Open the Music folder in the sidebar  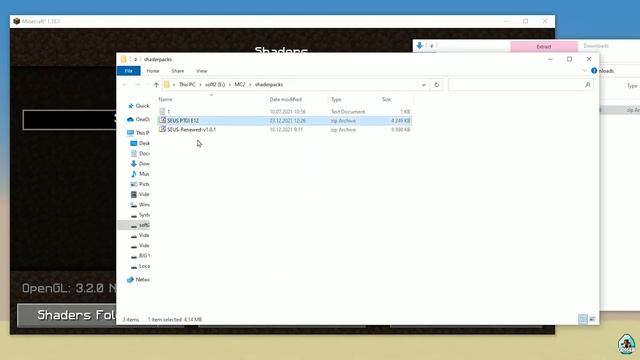[140, 174]
